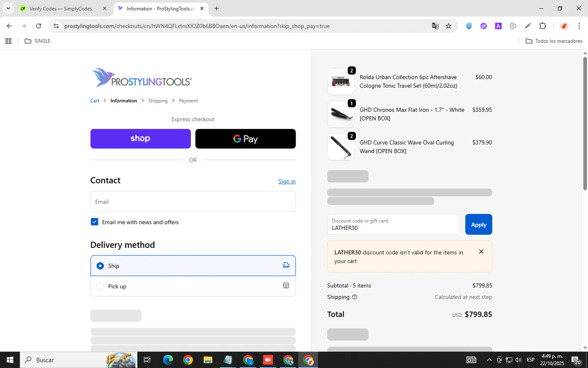Open volume control in system tray
The height and width of the screenshot is (368, 588).
(518, 360)
